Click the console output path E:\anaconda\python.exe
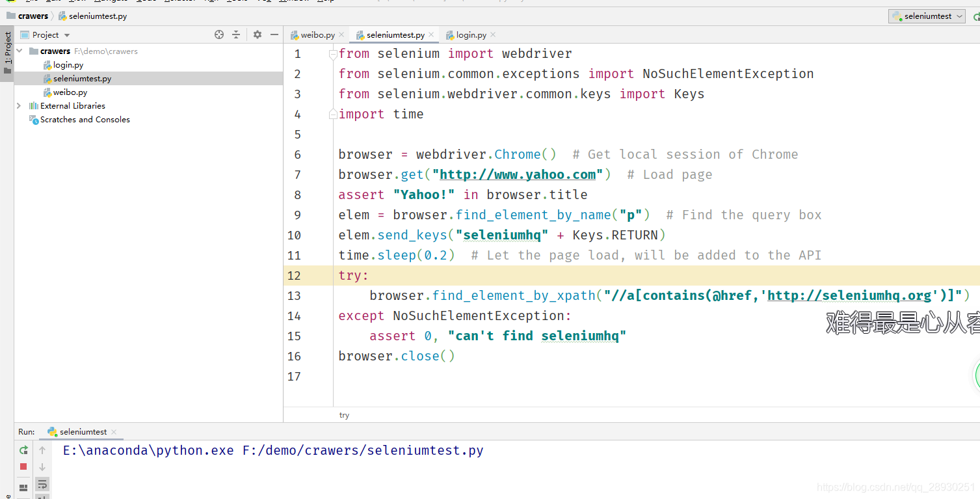 tap(148, 450)
